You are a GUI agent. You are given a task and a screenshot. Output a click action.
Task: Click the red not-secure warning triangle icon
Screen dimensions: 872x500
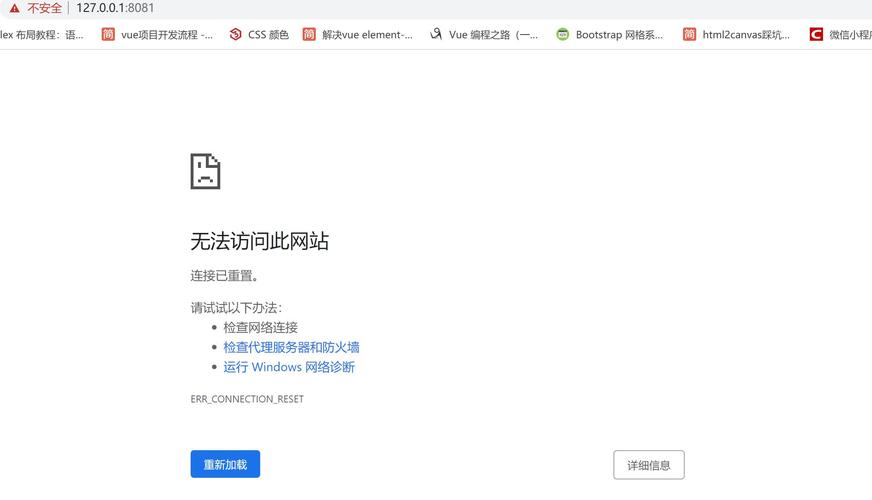tap(14, 8)
